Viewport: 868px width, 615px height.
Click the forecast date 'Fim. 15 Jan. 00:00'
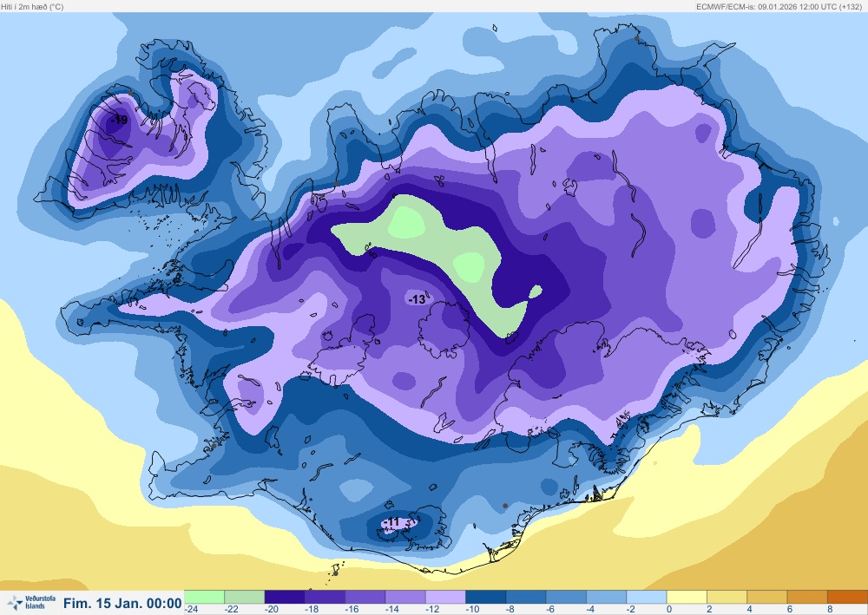tap(122, 603)
